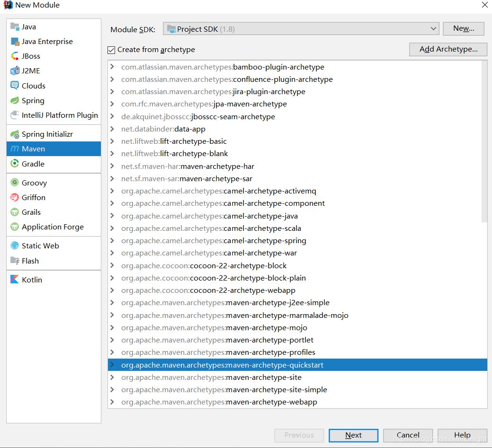Click the New SDK button
The height and width of the screenshot is (448, 492).
tap(464, 28)
